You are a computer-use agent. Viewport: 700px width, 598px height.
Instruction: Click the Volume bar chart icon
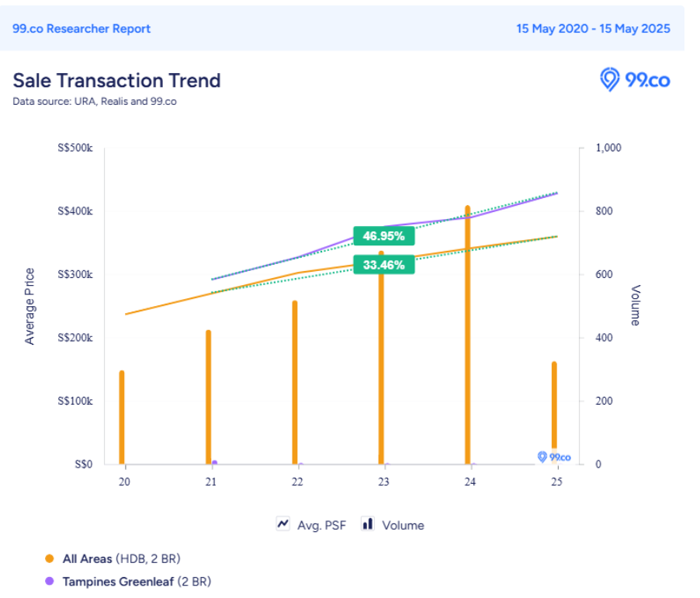tap(369, 524)
